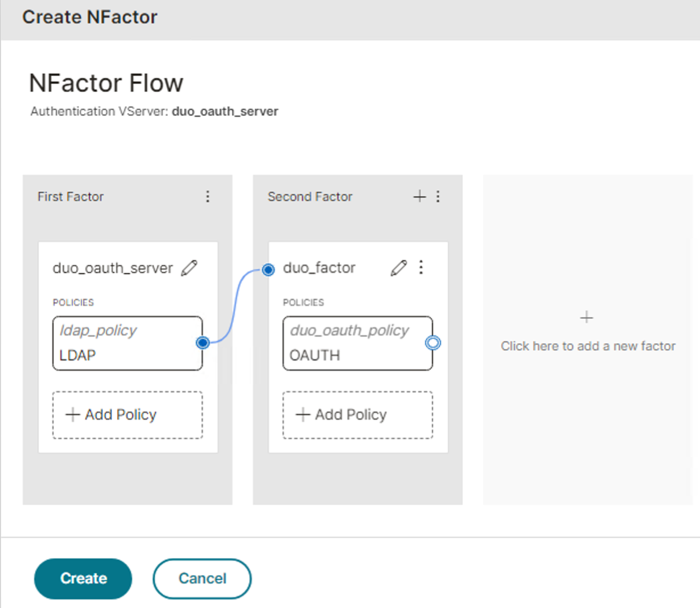This screenshot has height=608, width=700.
Task: Edit the duo_oauth_server factor name pencil icon
Action: [x=190, y=268]
